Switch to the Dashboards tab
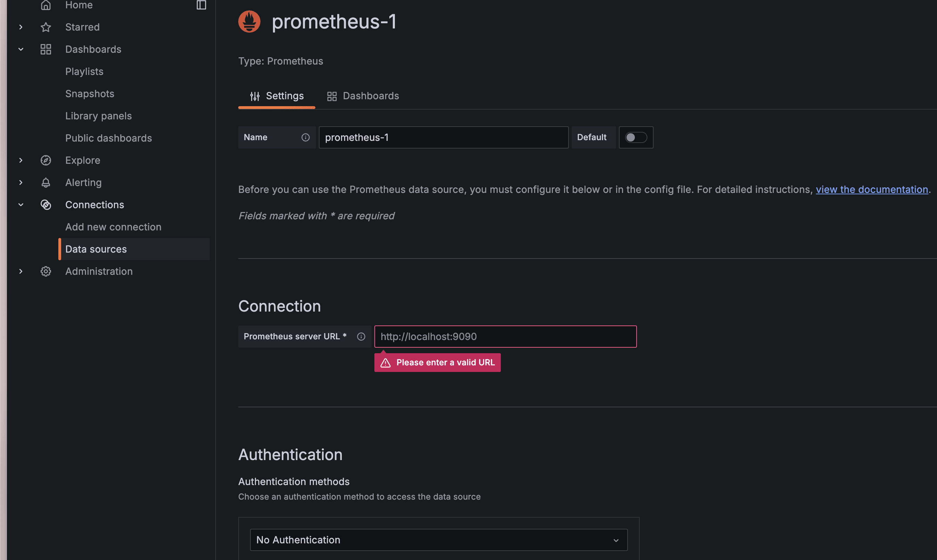Screen dimensions: 937x560 pyautogui.click(x=363, y=96)
